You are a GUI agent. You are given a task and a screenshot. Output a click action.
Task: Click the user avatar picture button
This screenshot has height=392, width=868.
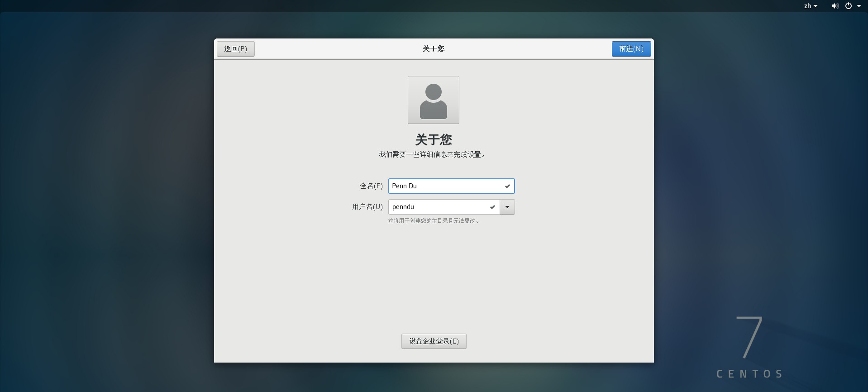point(433,100)
